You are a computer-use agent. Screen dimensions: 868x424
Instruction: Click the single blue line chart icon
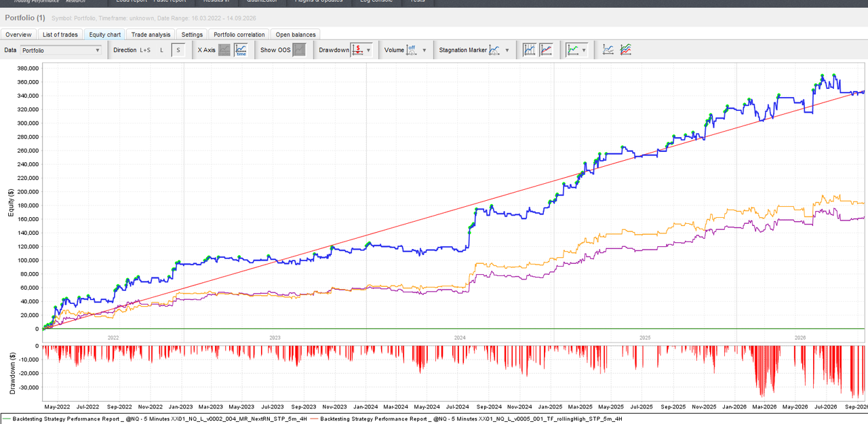click(x=608, y=50)
